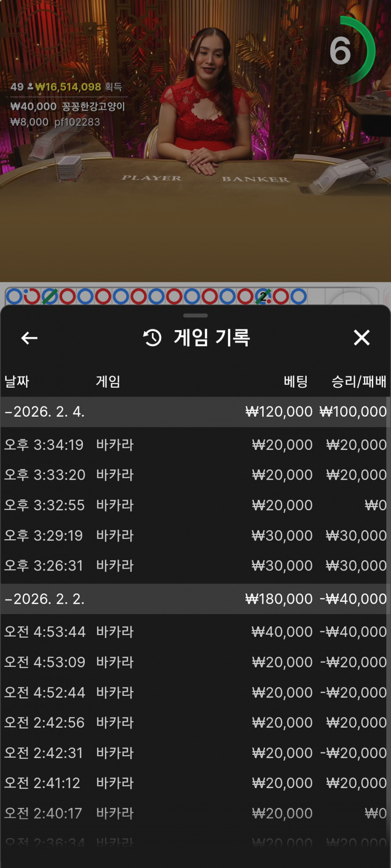Screen dimensions: 391x868
Task: Click the -₩40,000 total for 2026. 2. 2.
Action: [x=353, y=599]
